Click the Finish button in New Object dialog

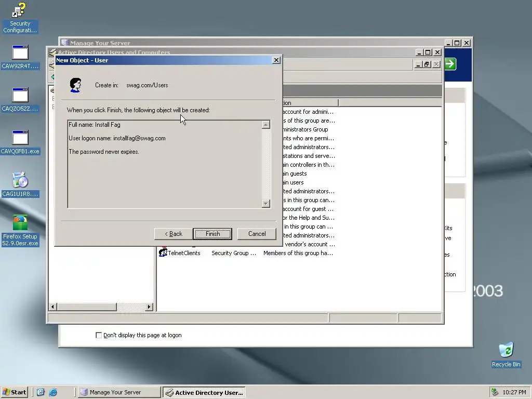(x=212, y=234)
